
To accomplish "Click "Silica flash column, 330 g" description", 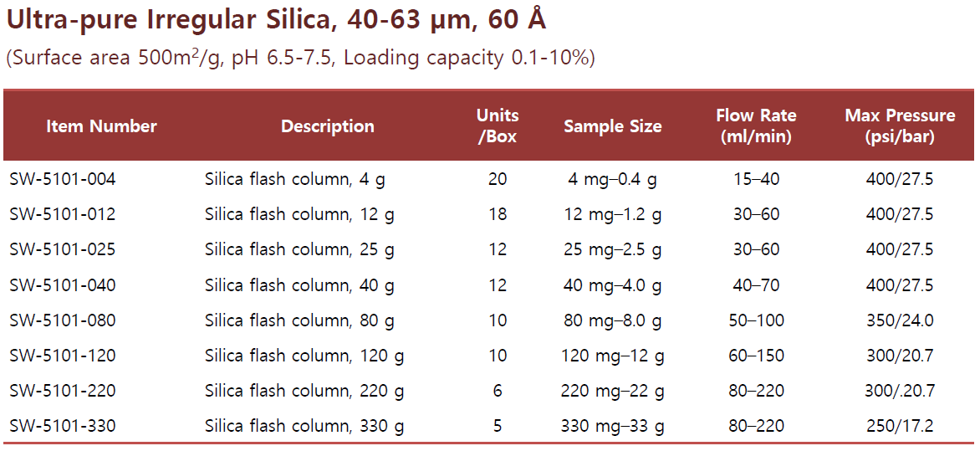I will (x=304, y=427).
